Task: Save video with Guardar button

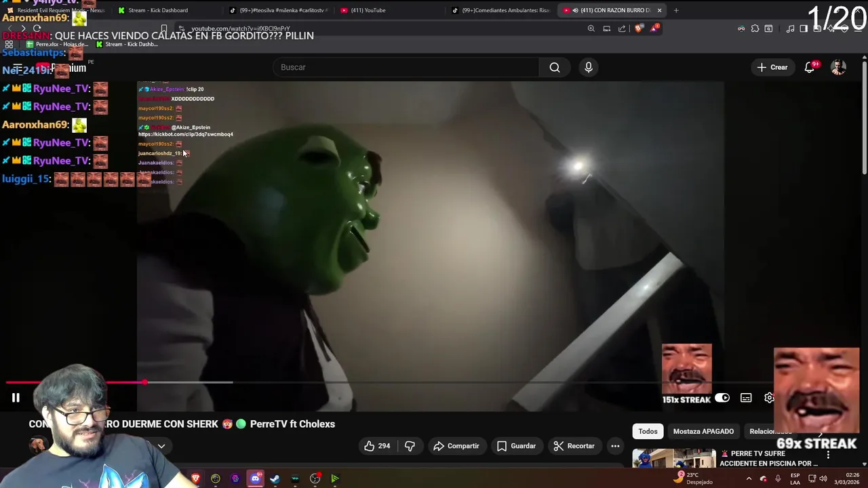Action: pos(516,446)
